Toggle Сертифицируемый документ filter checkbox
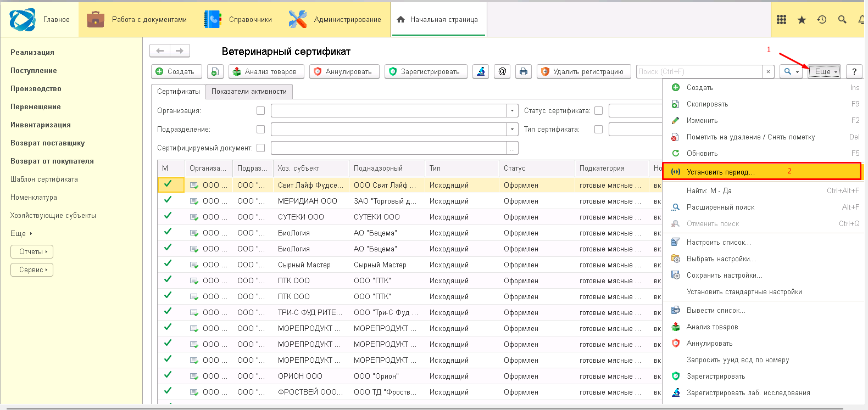This screenshot has height=410, width=868. (x=260, y=148)
